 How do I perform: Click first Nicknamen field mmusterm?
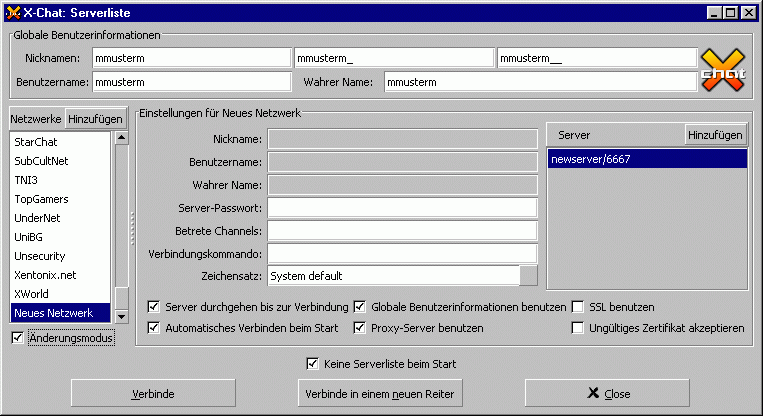tap(192, 58)
